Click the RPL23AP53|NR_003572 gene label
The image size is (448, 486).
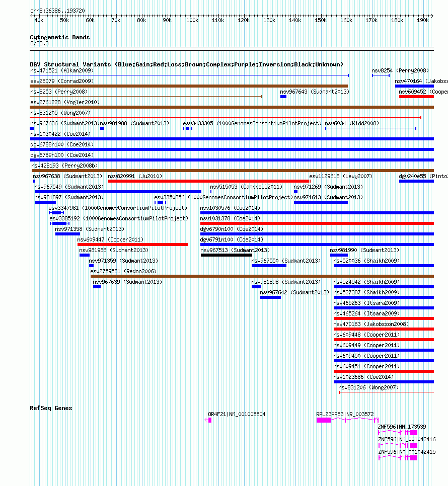(345, 414)
